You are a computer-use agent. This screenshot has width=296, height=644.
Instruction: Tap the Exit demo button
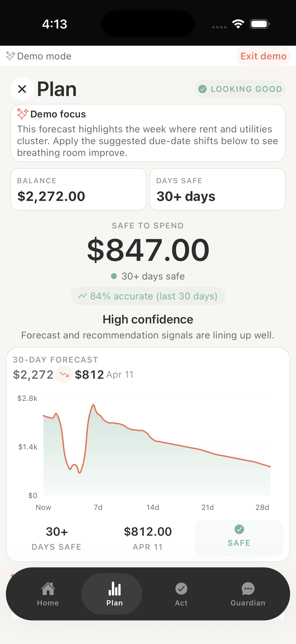[263, 56]
